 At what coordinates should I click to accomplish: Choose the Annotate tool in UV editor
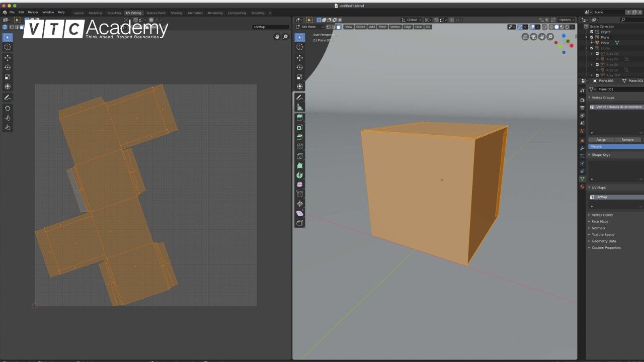pos(8,98)
